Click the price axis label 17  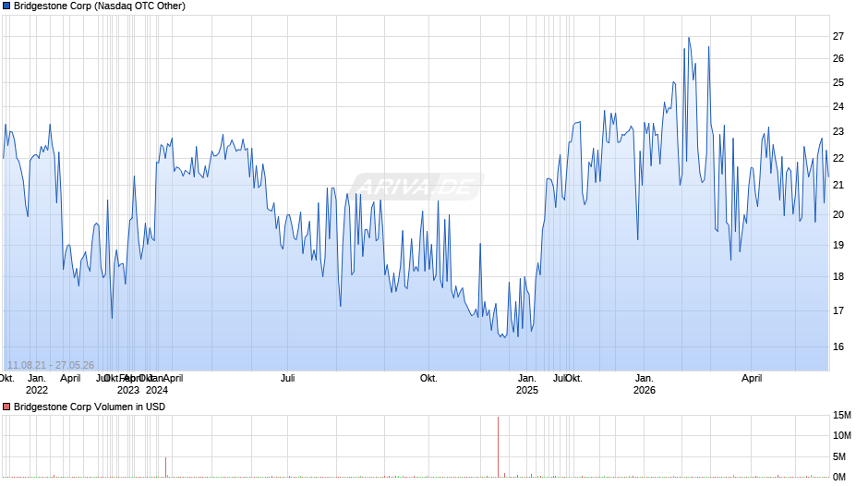tap(838, 310)
